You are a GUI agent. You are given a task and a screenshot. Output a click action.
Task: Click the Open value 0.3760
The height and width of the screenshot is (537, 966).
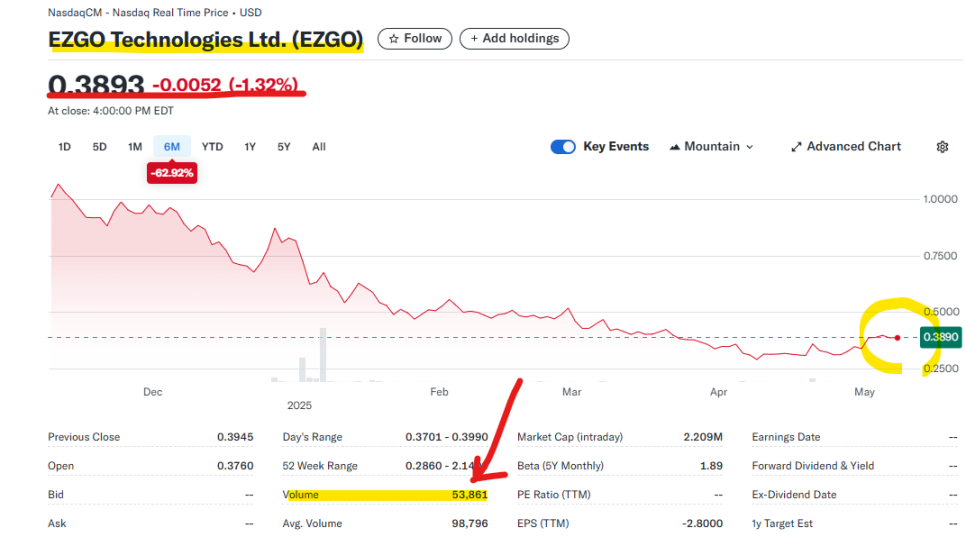[235, 466]
